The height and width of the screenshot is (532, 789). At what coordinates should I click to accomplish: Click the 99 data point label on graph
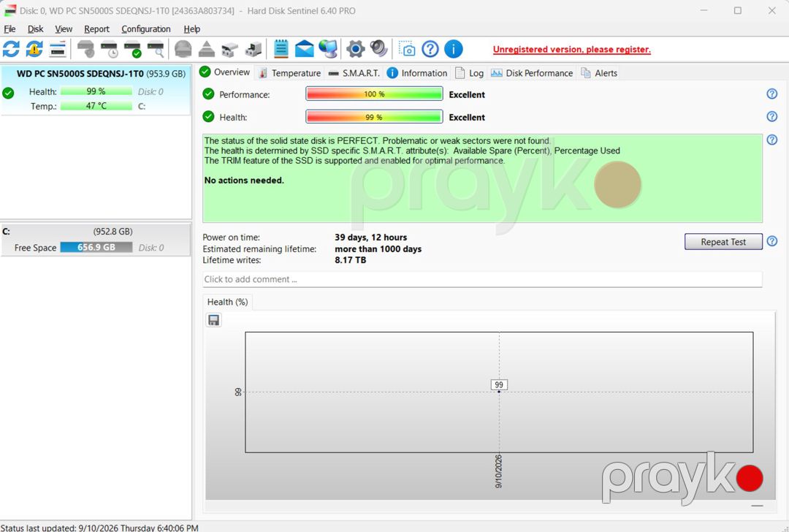point(499,384)
